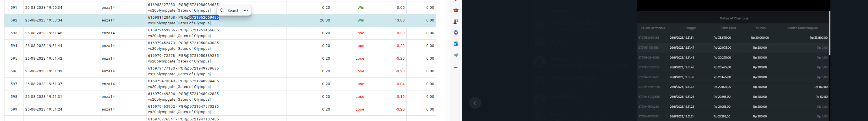Click the transaction 616979453956 cell
Image resolution: width=868 pixels, height=121 pixels.
point(217,33)
